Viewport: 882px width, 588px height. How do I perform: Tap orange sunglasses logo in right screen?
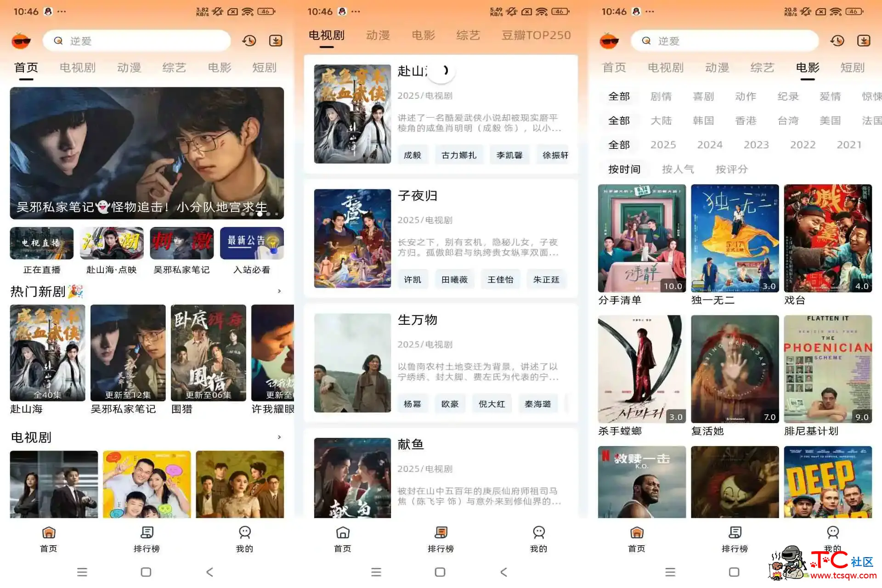(x=609, y=41)
